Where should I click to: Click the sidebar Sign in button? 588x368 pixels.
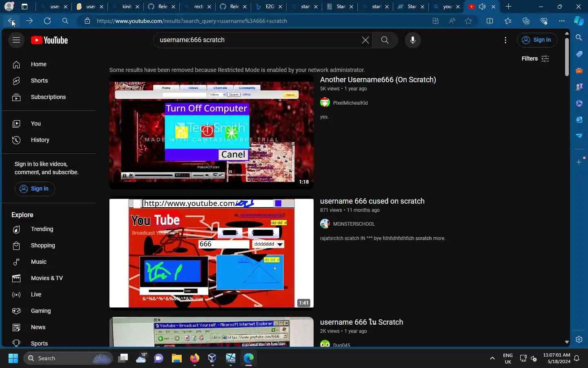point(35,188)
